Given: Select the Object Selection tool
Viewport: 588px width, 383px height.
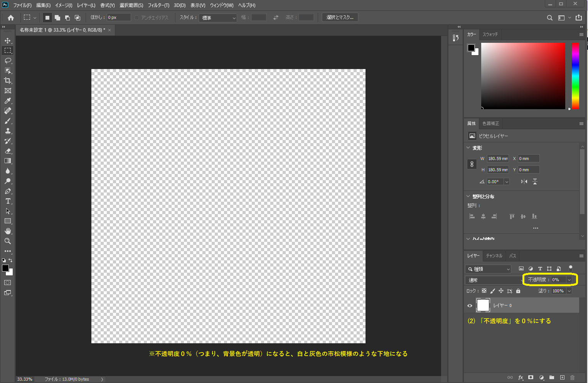Looking at the screenshot, I should 8,71.
